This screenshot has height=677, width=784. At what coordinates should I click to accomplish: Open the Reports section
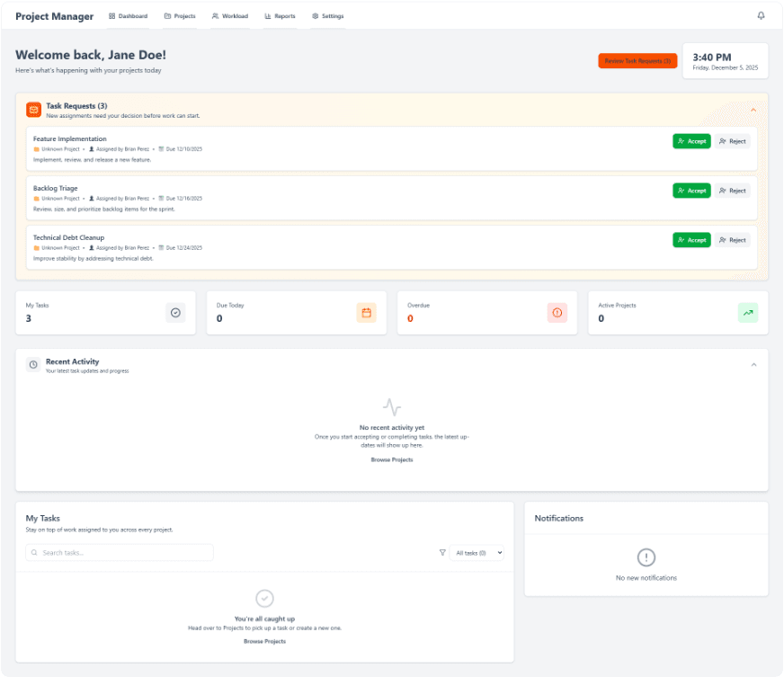[x=279, y=15]
